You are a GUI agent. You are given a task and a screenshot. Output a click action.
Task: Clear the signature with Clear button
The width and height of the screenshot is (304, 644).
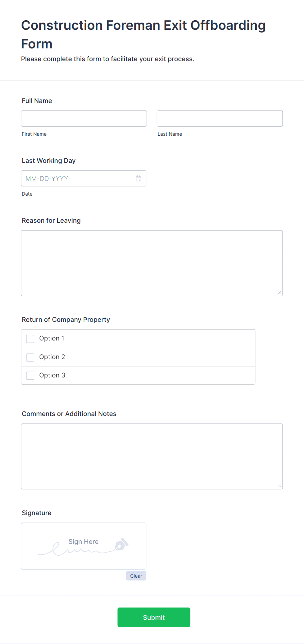[136, 576]
